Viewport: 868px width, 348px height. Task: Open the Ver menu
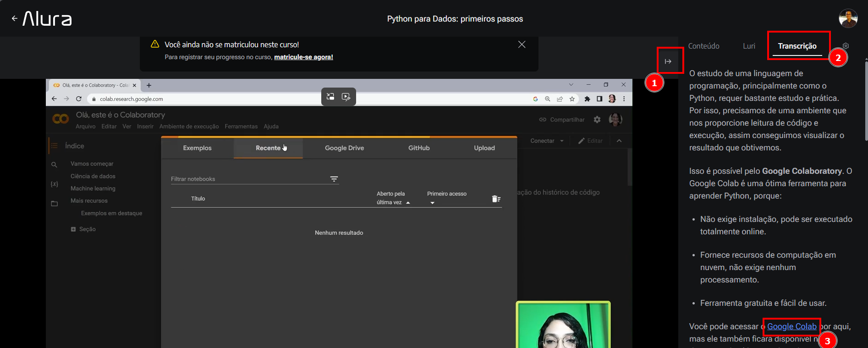pos(127,127)
